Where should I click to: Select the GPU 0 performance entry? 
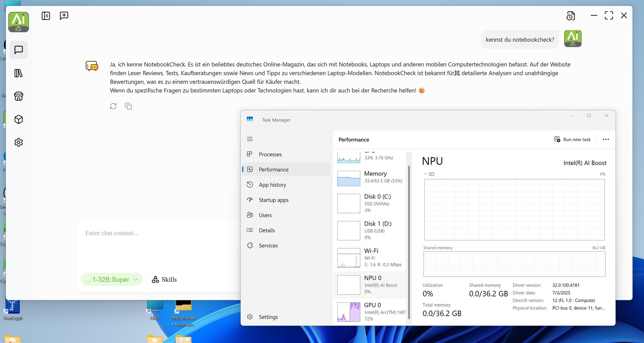point(370,312)
